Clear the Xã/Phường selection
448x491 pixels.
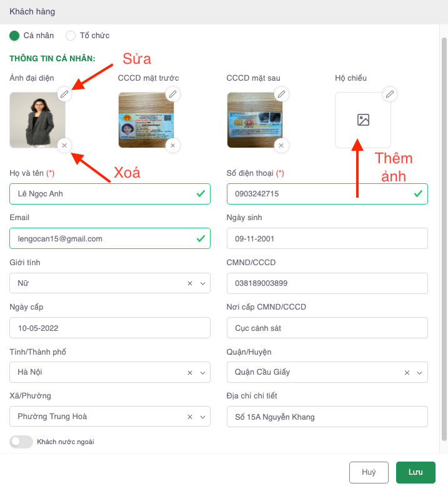190,417
